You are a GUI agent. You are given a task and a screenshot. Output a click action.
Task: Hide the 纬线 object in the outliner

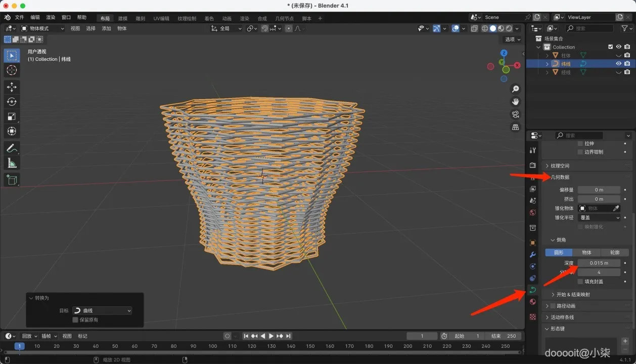618,64
